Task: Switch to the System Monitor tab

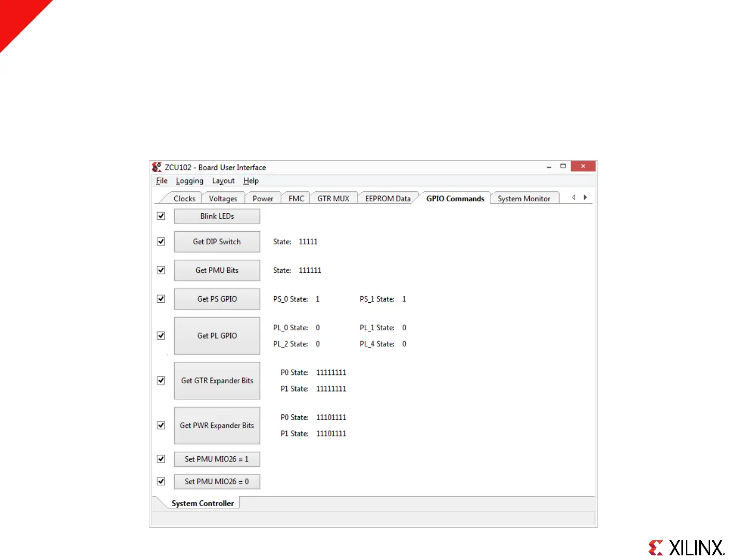Action: click(524, 199)
